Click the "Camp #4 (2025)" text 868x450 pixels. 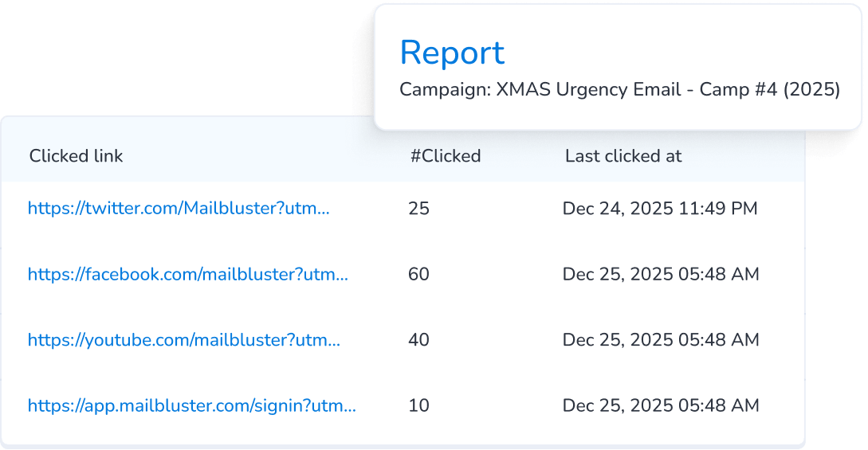[769, 89]
